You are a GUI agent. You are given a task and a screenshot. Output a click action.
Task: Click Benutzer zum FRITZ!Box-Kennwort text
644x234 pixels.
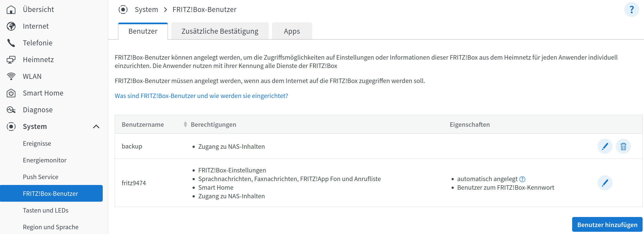506,187
